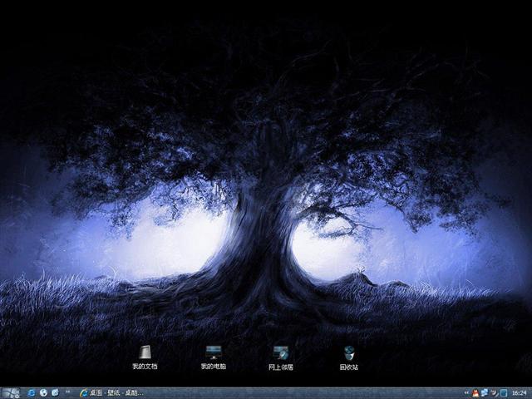The image size is (532, 399).
Task: Open the QQ penguin tray icon
Action: coord(475,392)
